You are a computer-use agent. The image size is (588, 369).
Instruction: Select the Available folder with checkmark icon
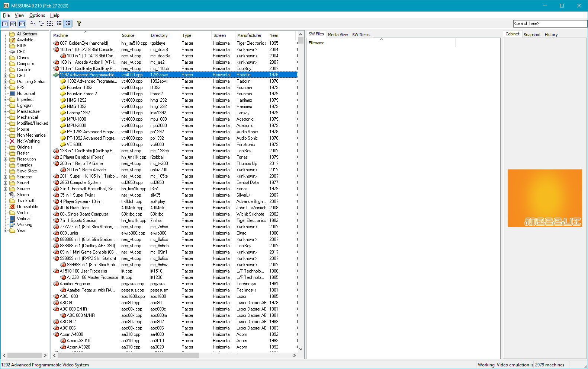(22, 40)
